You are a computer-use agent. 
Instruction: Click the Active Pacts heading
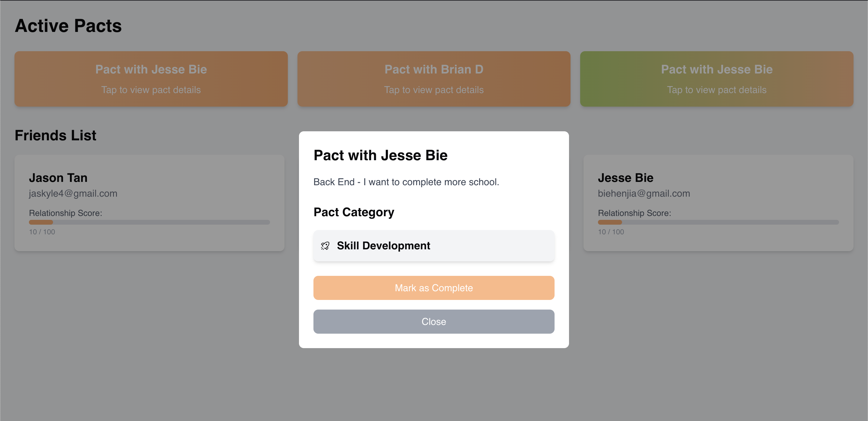tap(68, 26)
